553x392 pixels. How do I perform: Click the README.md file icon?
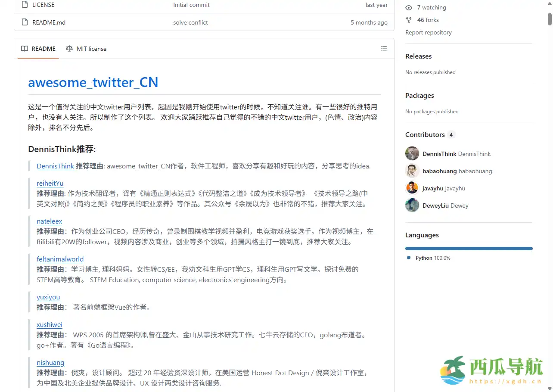click(25, 22)
